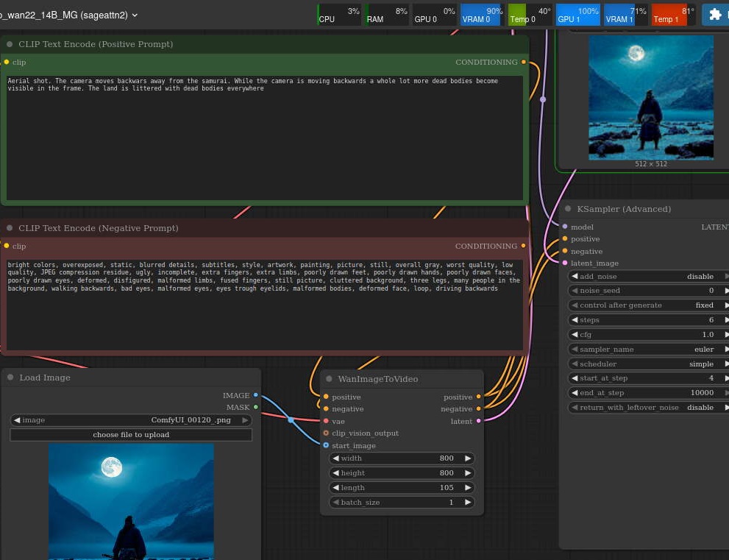
Task: Click the puzzle piece extensions icon
Action: click(x=714, y=15)
